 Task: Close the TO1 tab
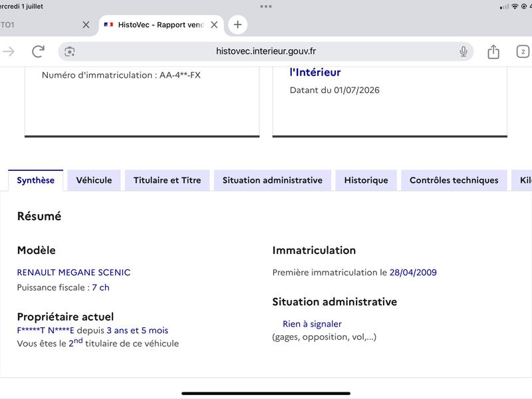[86, 25]
